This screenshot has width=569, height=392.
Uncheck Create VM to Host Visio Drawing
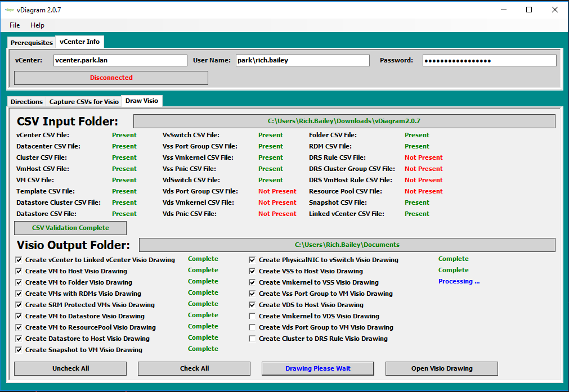(19, 271)
